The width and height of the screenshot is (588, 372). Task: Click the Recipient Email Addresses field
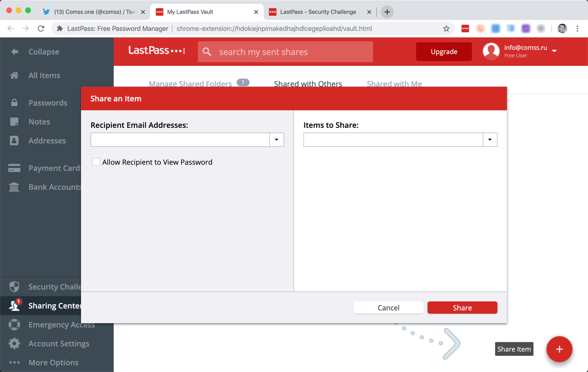point(180,140)
